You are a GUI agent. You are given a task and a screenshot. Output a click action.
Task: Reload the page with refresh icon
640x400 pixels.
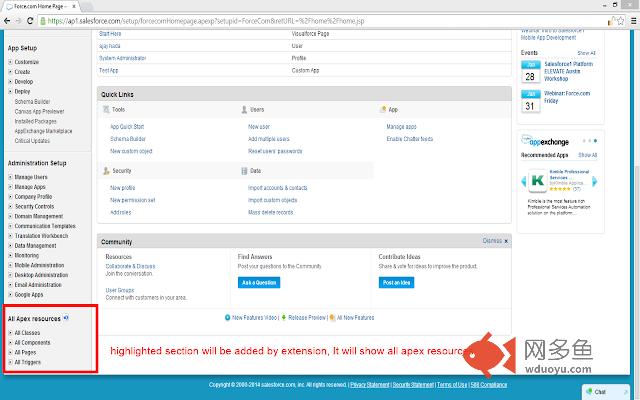(30, 20)
